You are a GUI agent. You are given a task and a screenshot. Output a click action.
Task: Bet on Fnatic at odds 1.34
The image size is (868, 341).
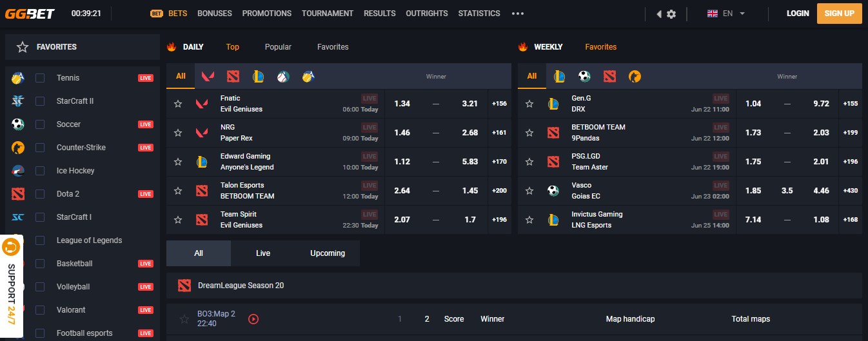click(x=402, y=104)
